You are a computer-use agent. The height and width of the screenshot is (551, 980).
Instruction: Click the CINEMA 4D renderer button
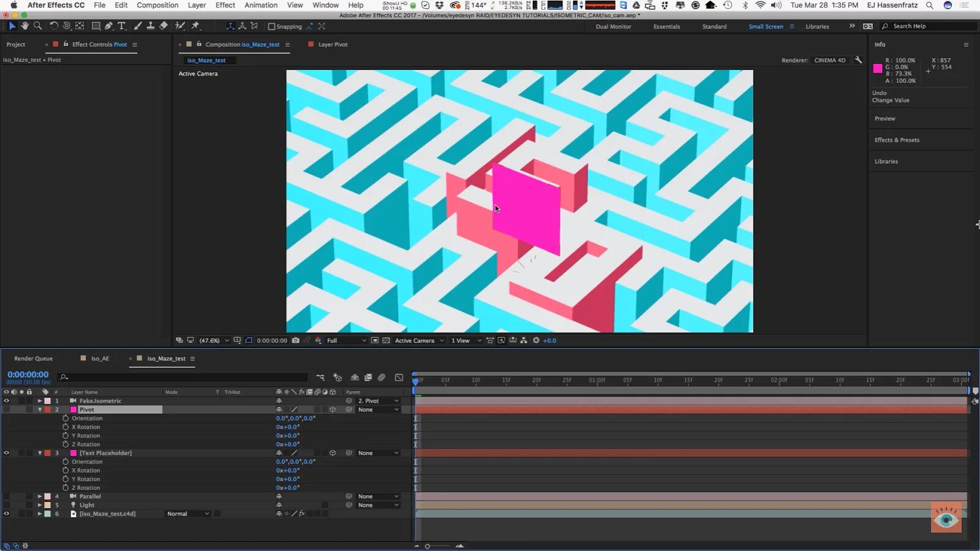point(830,60)
